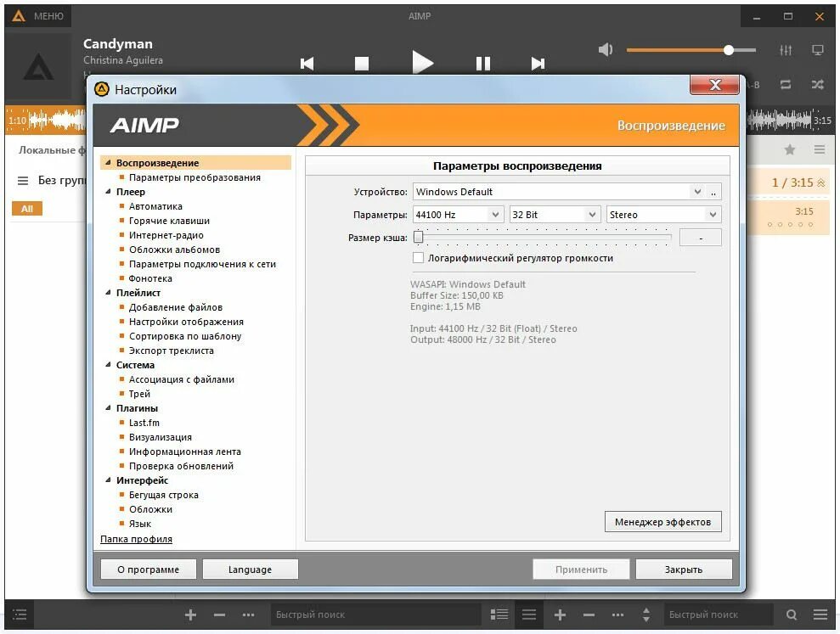Open the 44100 Hz frequency dropdown

coord(458,215)
